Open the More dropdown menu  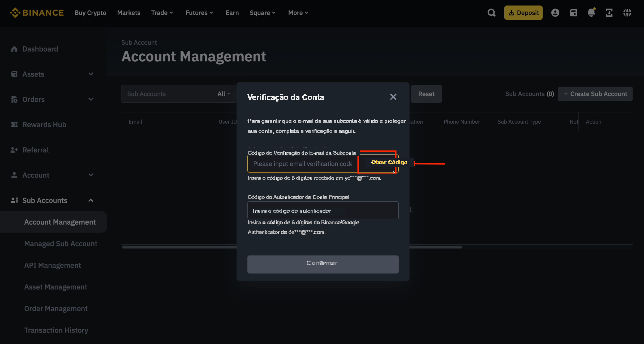tap(298, 13)
